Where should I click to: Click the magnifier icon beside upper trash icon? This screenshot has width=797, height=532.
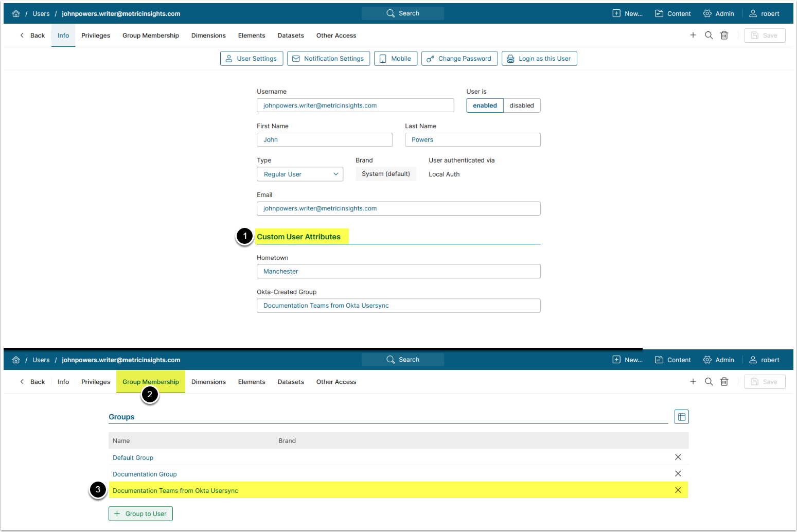pos(709,36)
